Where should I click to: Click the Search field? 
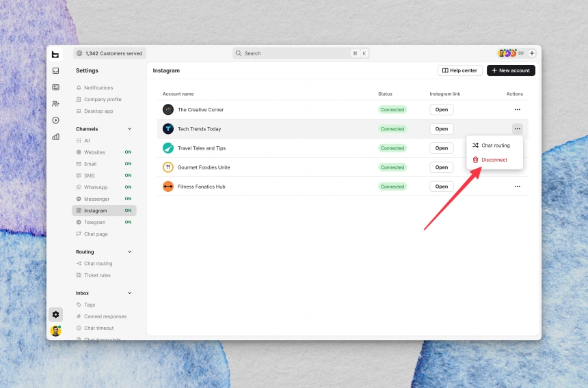pos(301,53)
